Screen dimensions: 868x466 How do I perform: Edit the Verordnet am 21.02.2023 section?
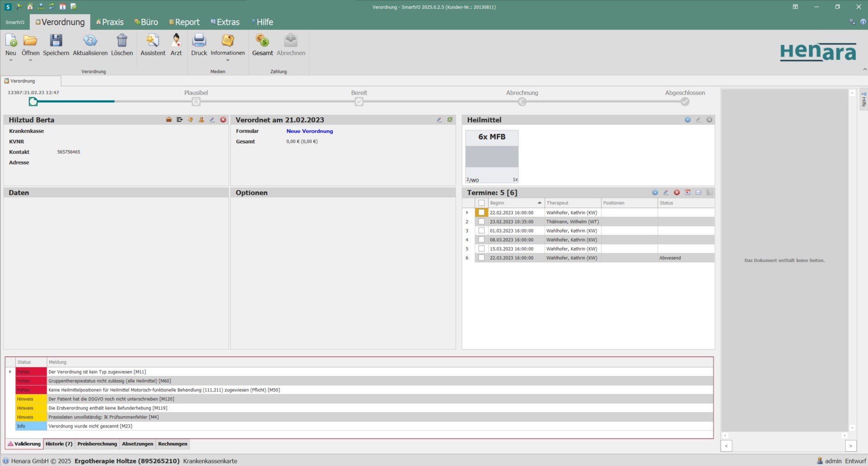[x=439, y=119]
